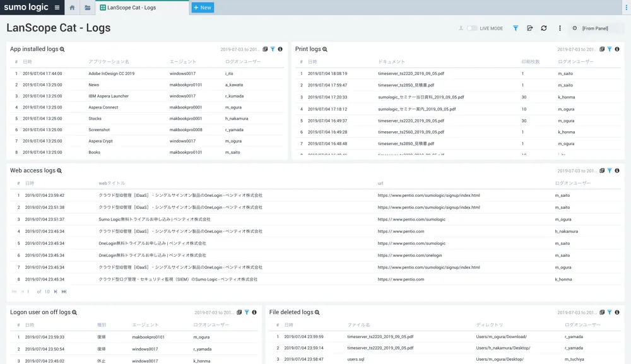Go to next page of Web access logs
This screenshot has width=631, height=364.
click(56, 291)
